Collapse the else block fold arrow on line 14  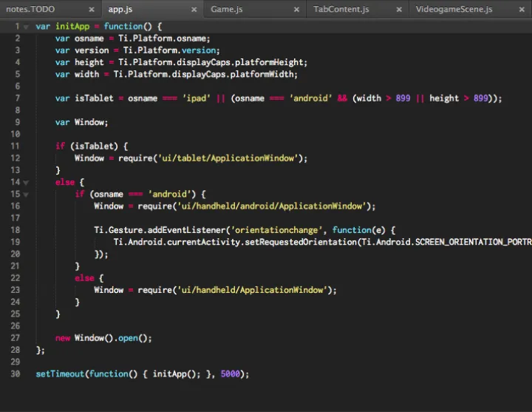point(26,183)
